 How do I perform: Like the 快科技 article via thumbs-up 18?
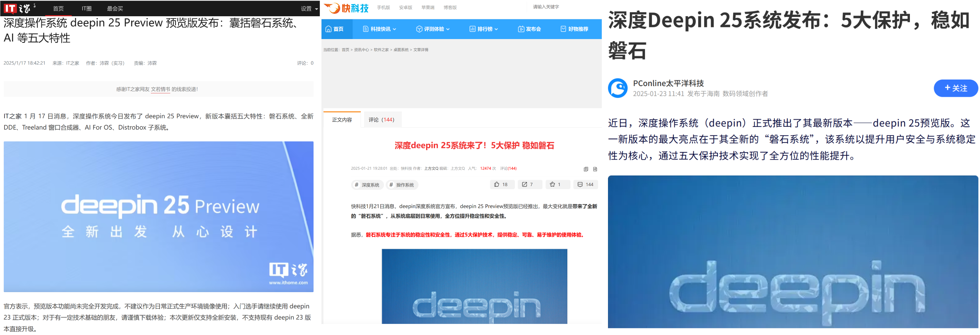pos(502,185)
